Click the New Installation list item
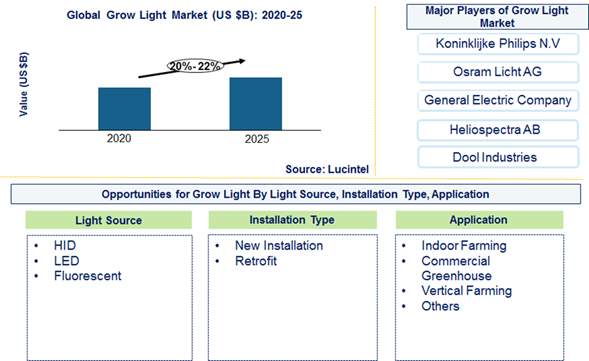Viewport: 589px width, 361px height. point(279,246)
